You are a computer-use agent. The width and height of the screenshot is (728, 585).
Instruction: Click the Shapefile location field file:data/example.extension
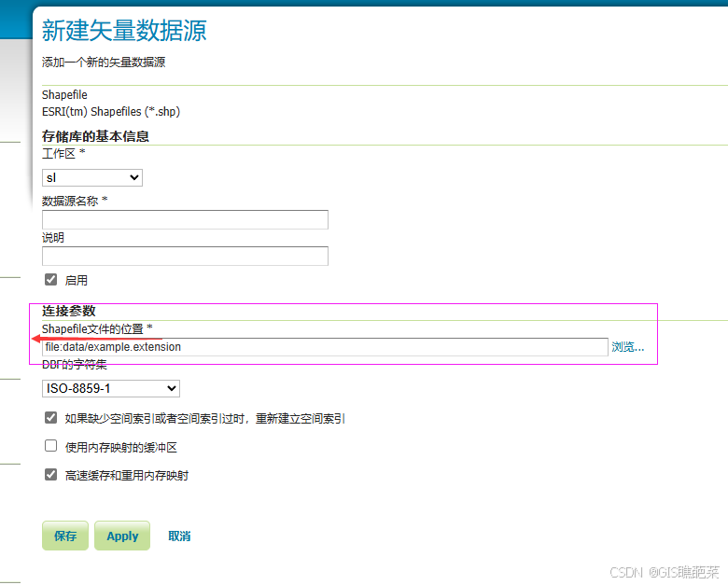pyautogui.click(x=325, y=347)
